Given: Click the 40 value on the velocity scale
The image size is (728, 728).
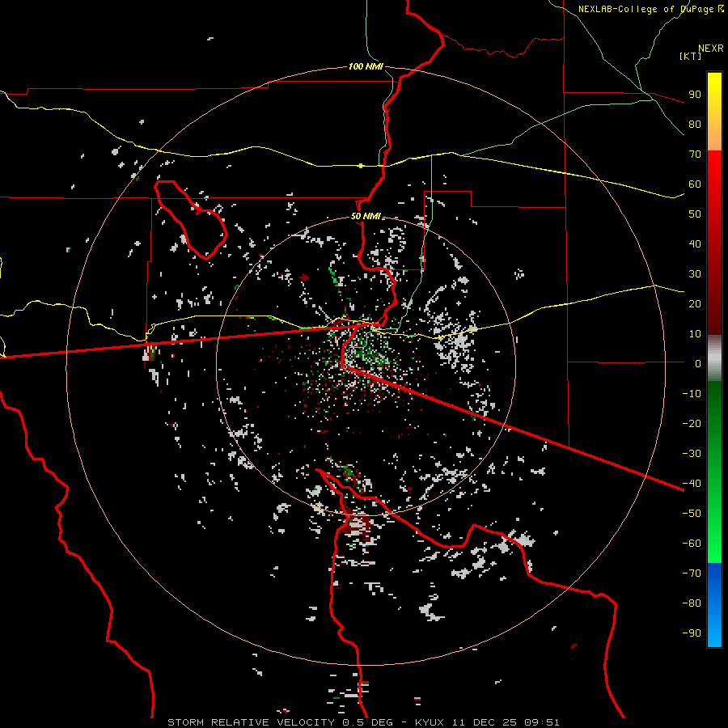Looking at the screenshot, I should pos(695,243).
